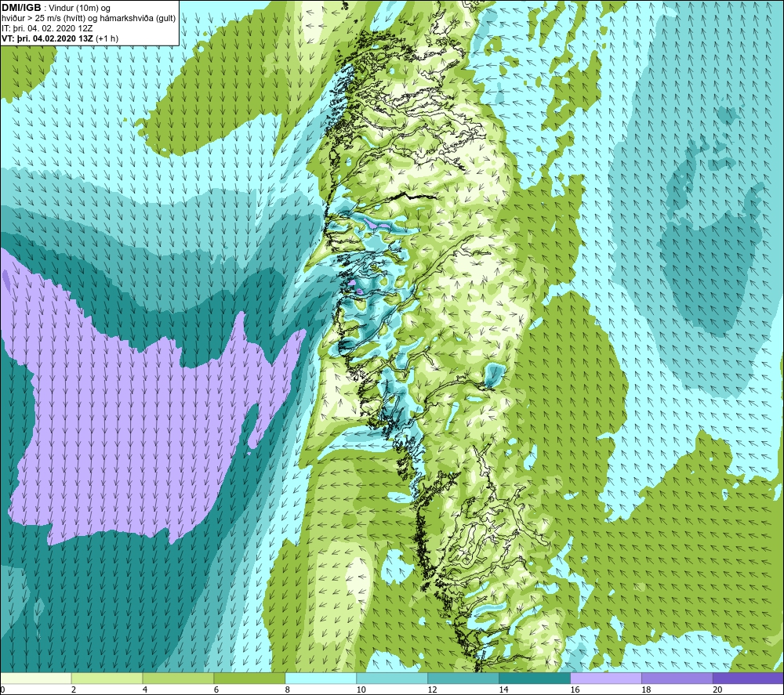Click the scale label "16"
Image resolution: width=784 pixels, height=695 pixels.
[x=575, y=690]
